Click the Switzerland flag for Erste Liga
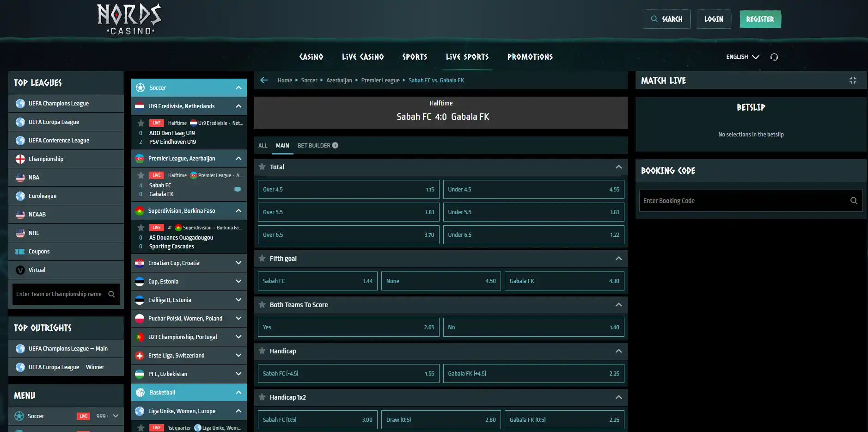 pyautogui.click(x=140, y=356)
